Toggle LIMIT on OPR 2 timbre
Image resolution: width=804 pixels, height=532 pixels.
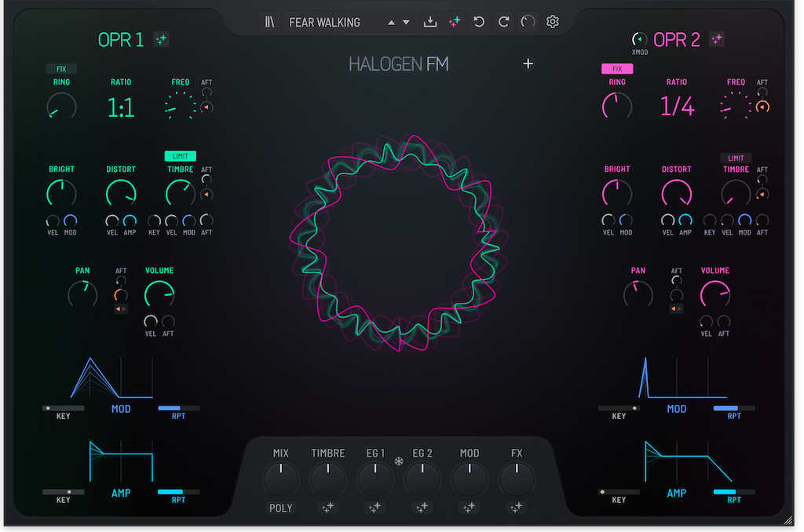736,158
